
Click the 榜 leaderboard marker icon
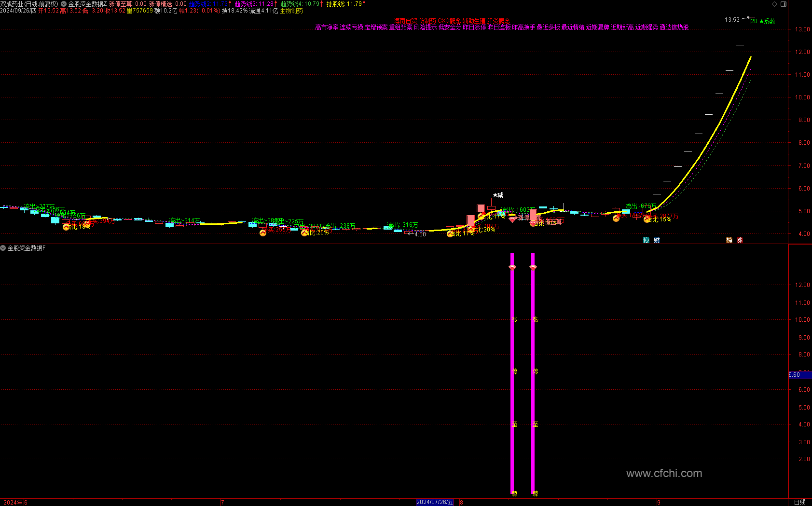729,240
